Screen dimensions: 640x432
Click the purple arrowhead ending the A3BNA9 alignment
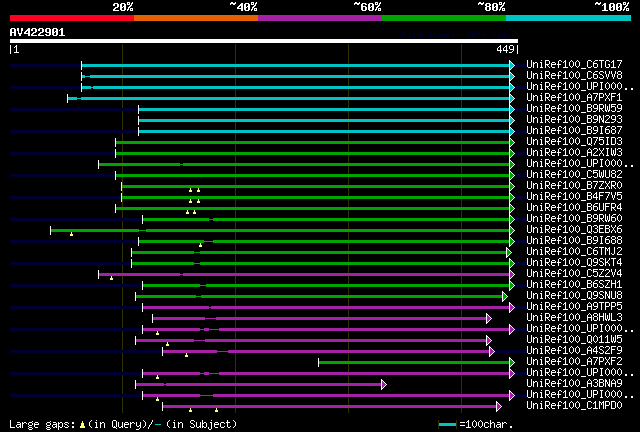[384, 385]
